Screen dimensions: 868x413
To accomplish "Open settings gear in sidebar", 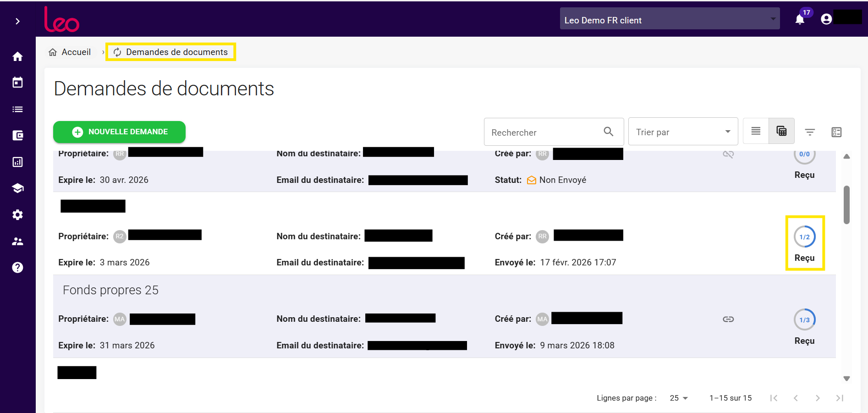I will point(17,215).
